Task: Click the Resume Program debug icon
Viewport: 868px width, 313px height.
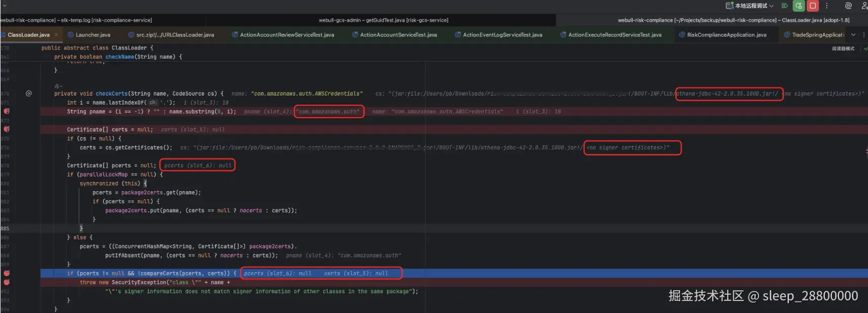Action: point(784,6)
